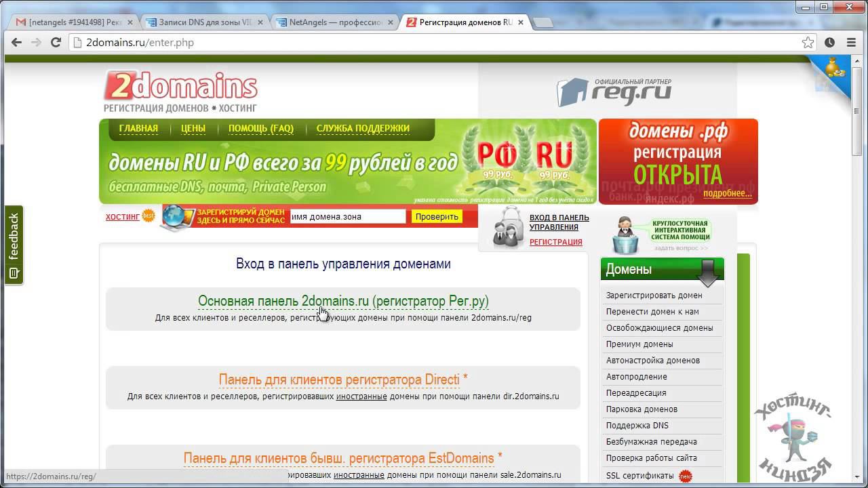
Task: Close the Регистрация доменов tab
Action: pos(521,22)
